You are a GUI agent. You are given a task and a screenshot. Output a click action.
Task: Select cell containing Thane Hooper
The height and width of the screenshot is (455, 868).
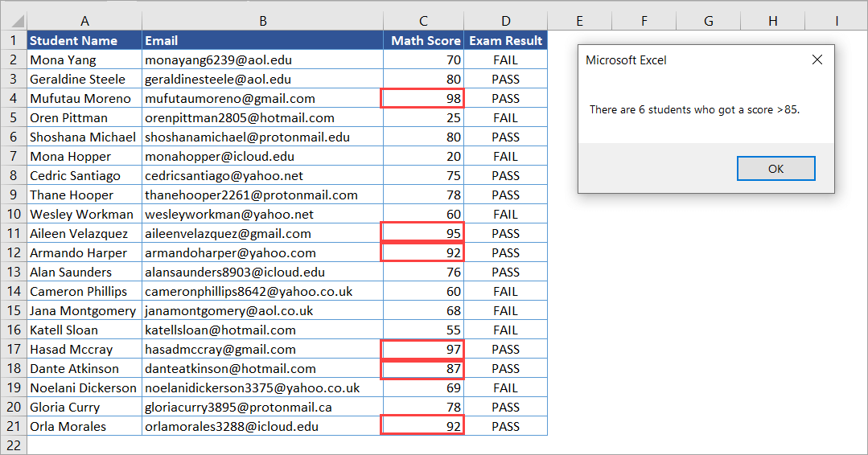pos(84,195)
